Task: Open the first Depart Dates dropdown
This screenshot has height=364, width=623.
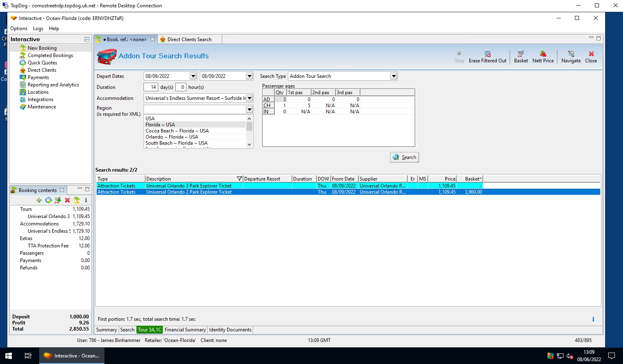Action: click(x=193, y=76)
